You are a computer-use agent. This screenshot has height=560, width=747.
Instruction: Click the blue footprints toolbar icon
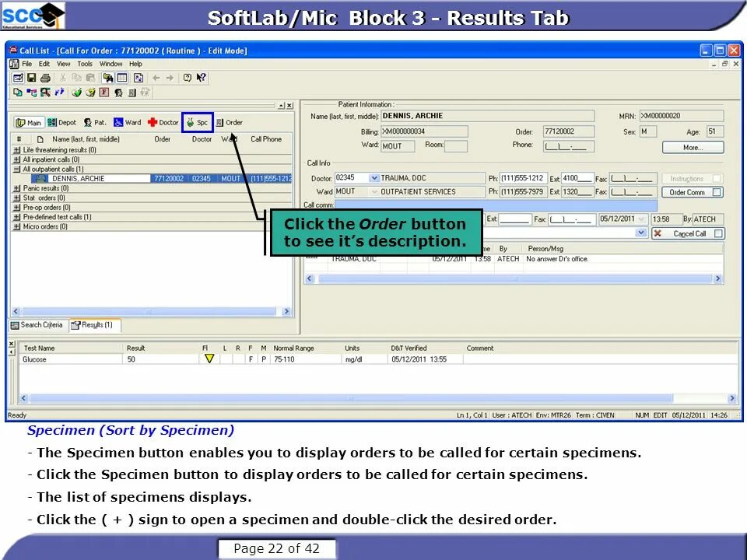click(x=59, y=93)
